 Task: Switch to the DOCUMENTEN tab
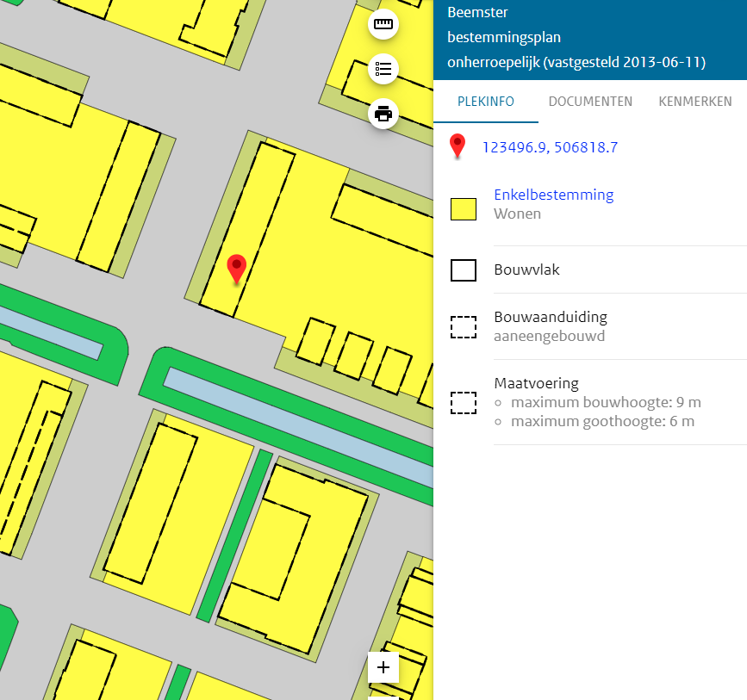(x=590, y=101)
